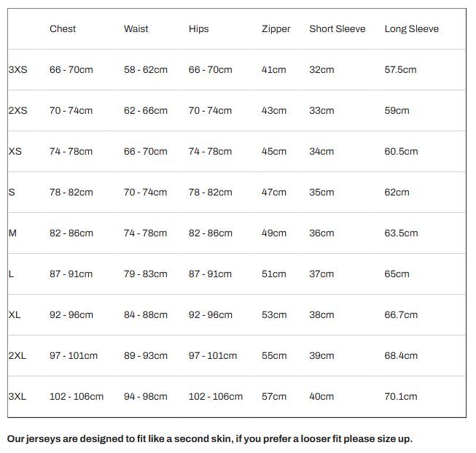Select the M size row label
476x453 pixels.
tap(12, 233)
